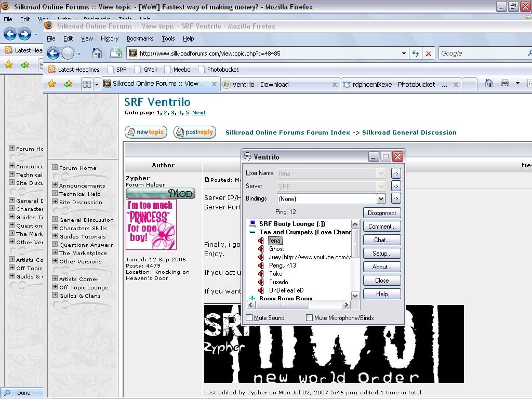The height and width of the screenshot is (399, 532).
Task: Open the address bar history dropdown arrow
Action: click(404, 54)
